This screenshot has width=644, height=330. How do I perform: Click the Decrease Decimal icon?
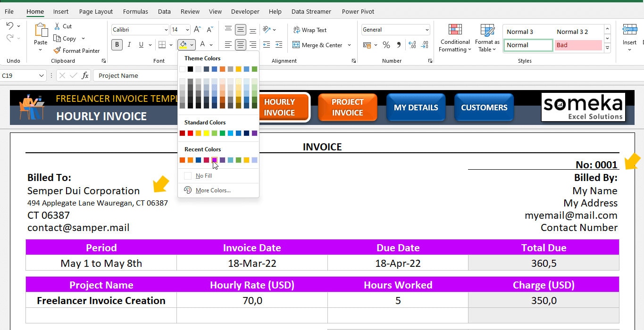point(424,45)
